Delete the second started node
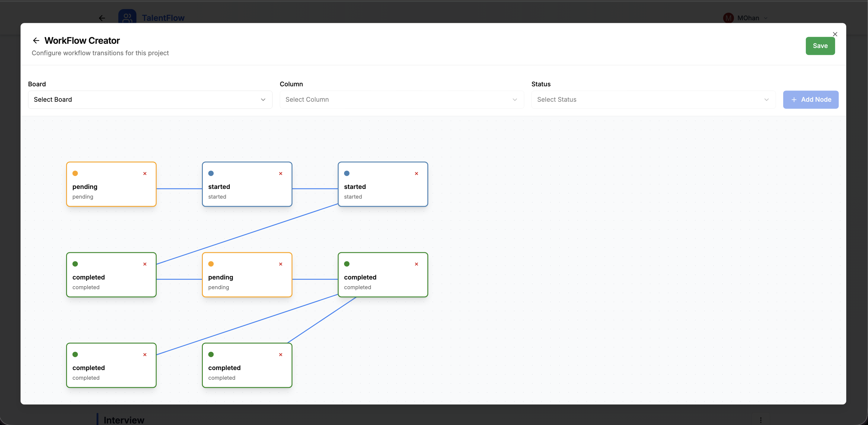Screen dimensions: 868x425 [416, 174]
